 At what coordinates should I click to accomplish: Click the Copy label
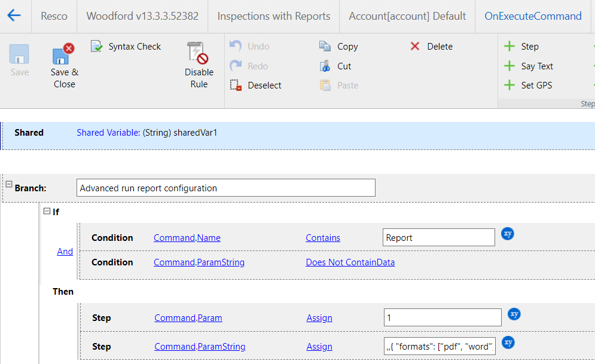pos(347,46)
